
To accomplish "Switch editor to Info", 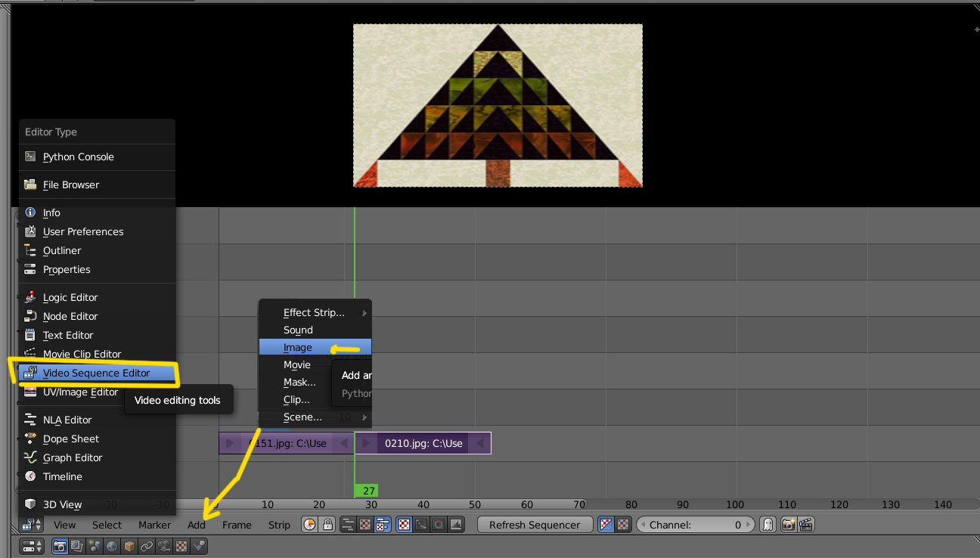I will [97, 212].
